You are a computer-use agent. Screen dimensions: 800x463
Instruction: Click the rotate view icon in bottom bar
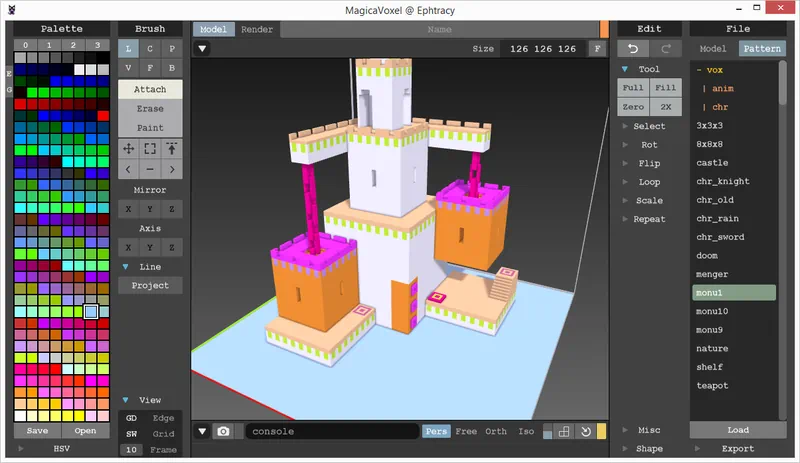[x=586, y=431]
